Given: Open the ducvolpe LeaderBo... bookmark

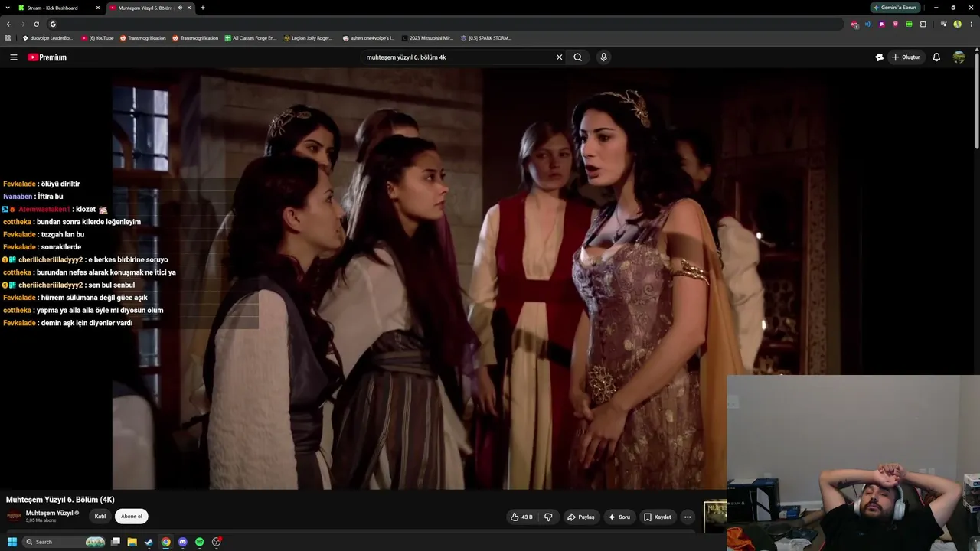Looking at the screenshot, I should [47, 37].
